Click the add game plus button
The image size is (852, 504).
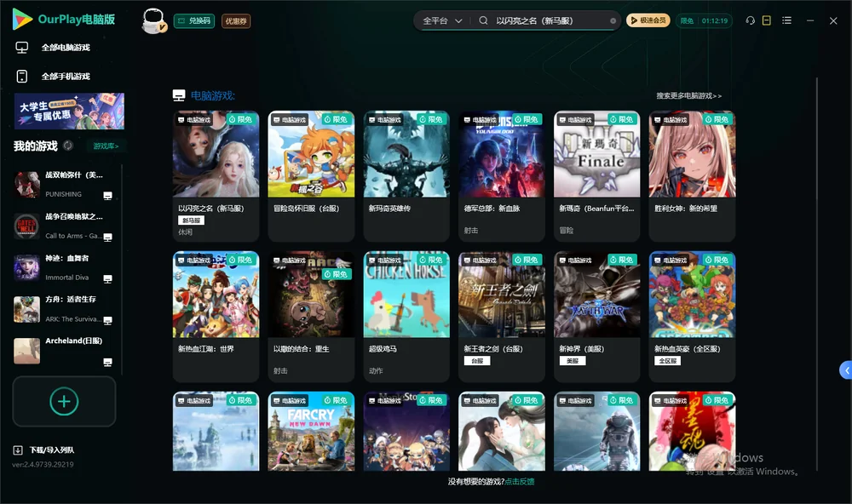pyautogui.click(x=64, y=401)
